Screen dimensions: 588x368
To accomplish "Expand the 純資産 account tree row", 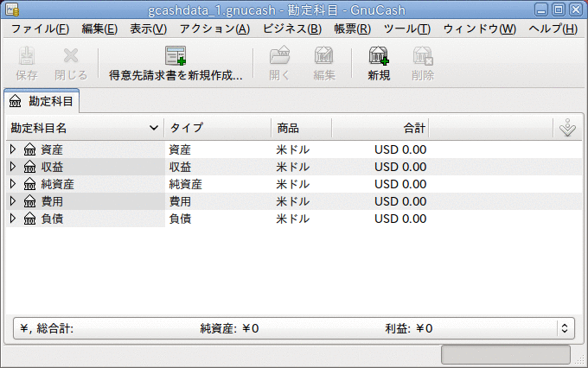I will [x=13, y=184].
